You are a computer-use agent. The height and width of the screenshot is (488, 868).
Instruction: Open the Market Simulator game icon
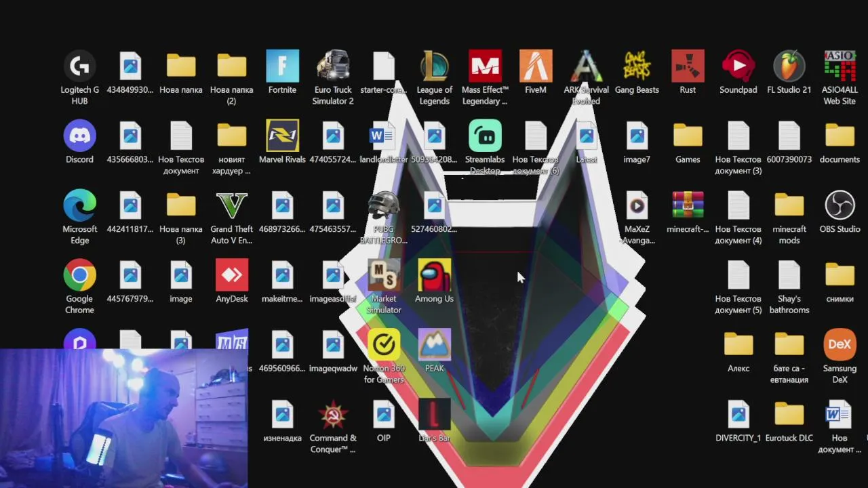click(x=384, y=287)
